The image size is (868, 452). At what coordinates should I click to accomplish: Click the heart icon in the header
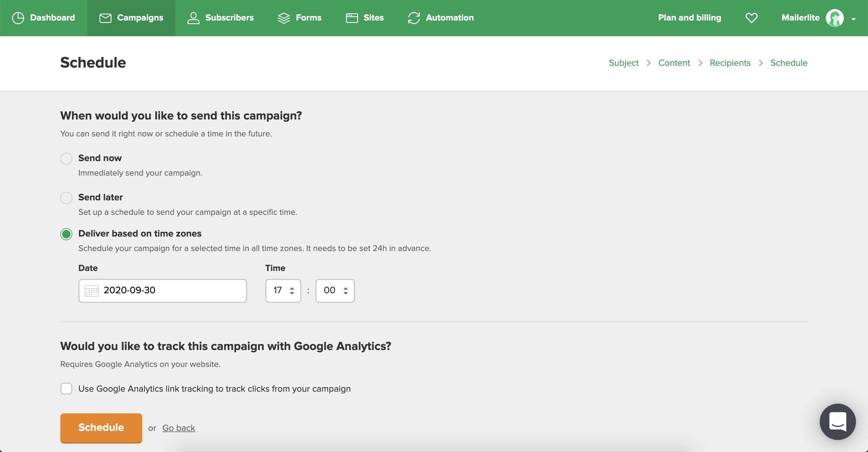point(751,18)
